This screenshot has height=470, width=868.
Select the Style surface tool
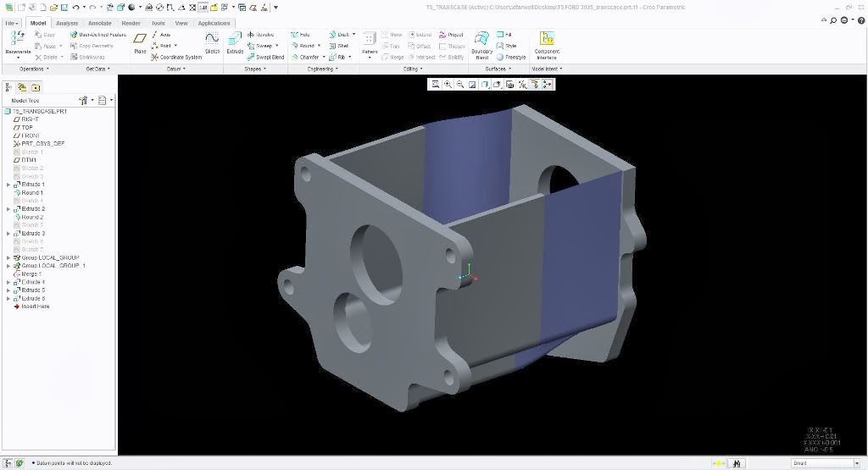tap(507, 46)
